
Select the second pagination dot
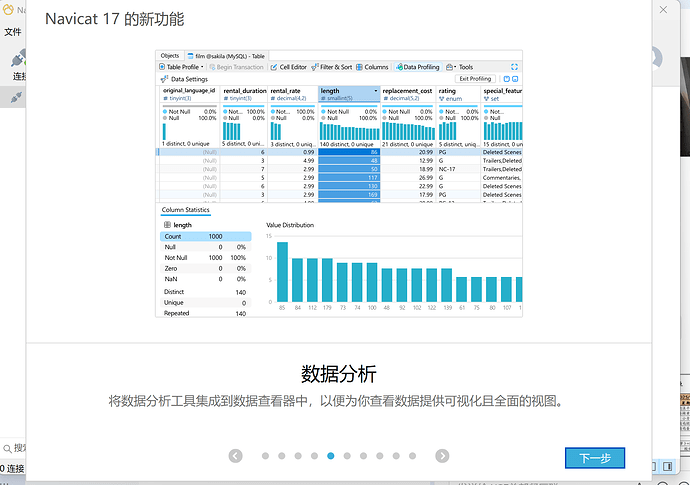[282, 456]
